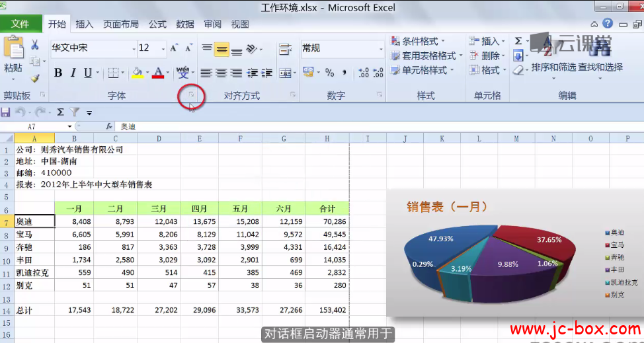Click the increase decimal places icon

(x=364, y=73)
